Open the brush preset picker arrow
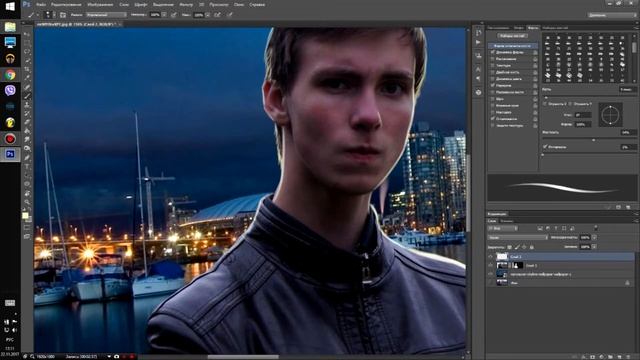 click(x=54, y=15)
